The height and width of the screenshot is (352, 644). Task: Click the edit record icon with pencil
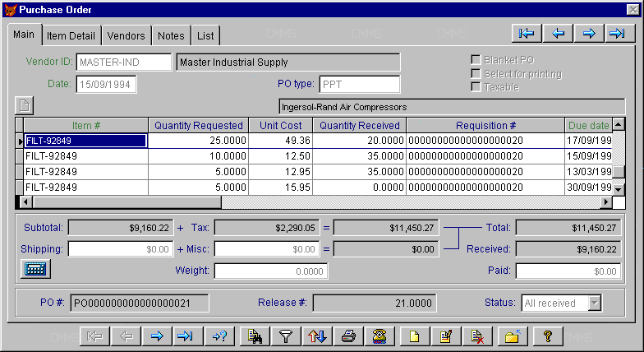pyautogui.click(x=446, y=336)
